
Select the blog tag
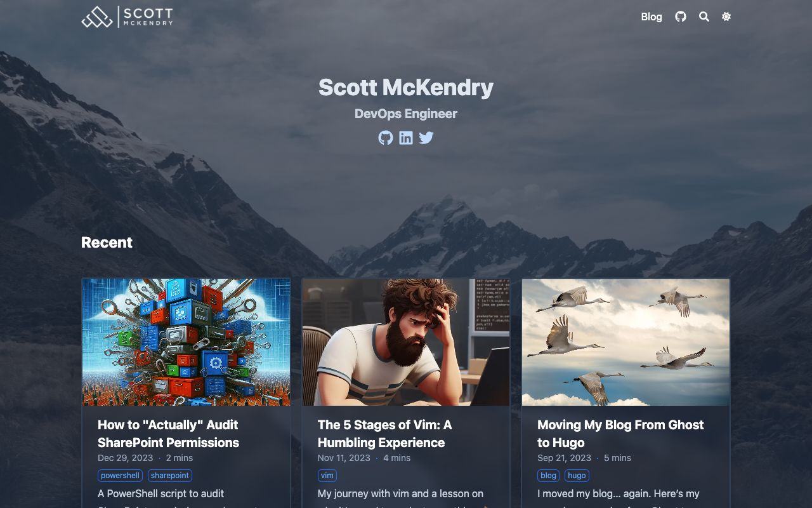click(x=549, y=476)
